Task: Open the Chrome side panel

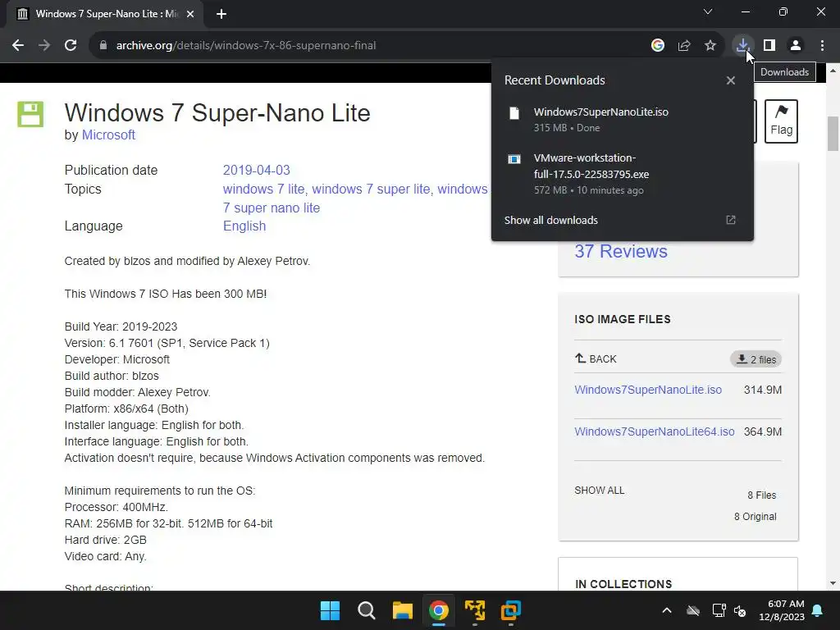Action: point(769,46)
